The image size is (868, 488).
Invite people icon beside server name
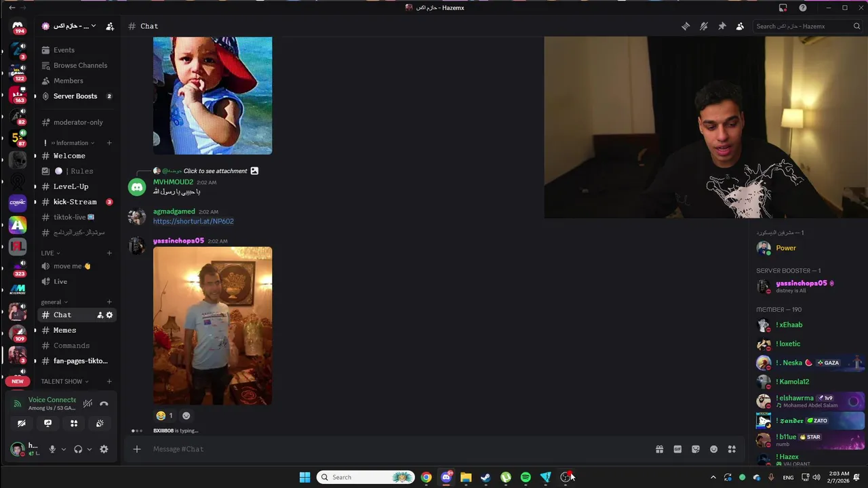[x=110, y=26]
